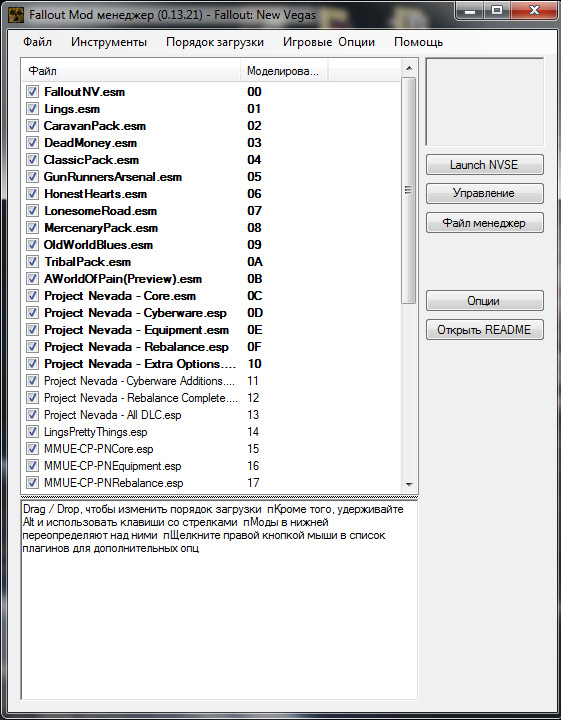
Task: Maximize the Fallout Mod Manager window
Action: pos(496,10)
